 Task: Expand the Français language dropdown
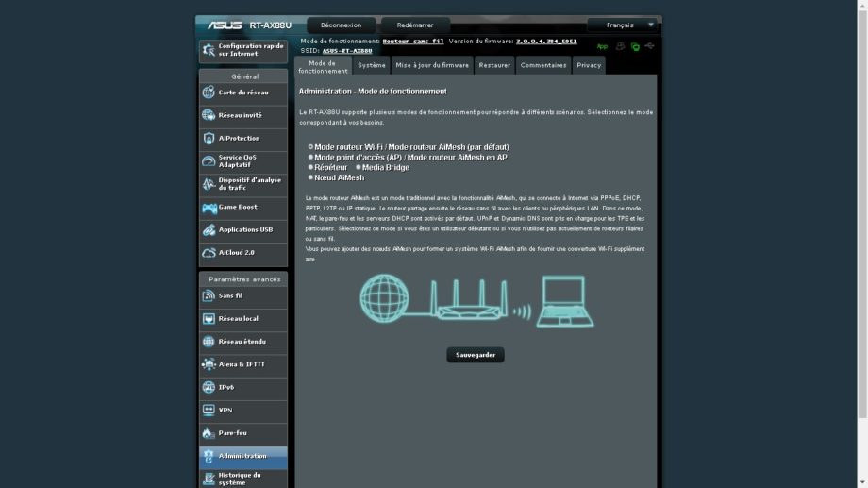622,25
